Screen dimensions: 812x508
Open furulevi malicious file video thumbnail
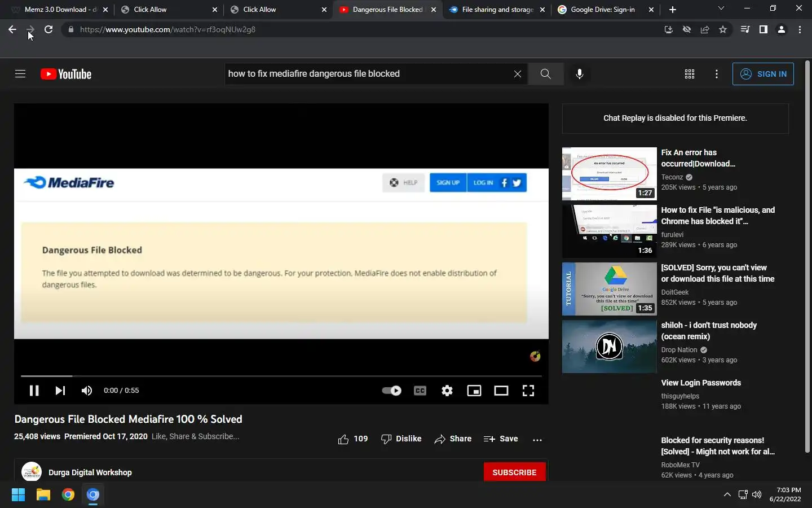(x=610, y=231)
